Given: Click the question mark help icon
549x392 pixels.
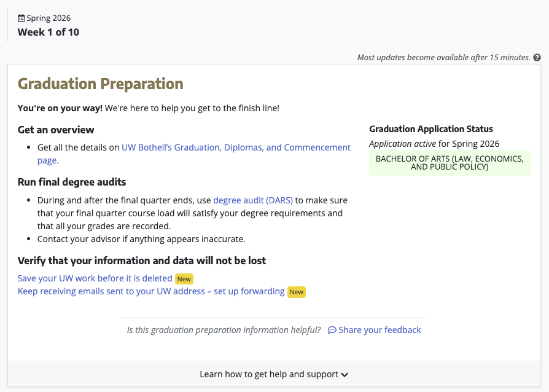Looking at the screenshot, I should click(537, 58).
